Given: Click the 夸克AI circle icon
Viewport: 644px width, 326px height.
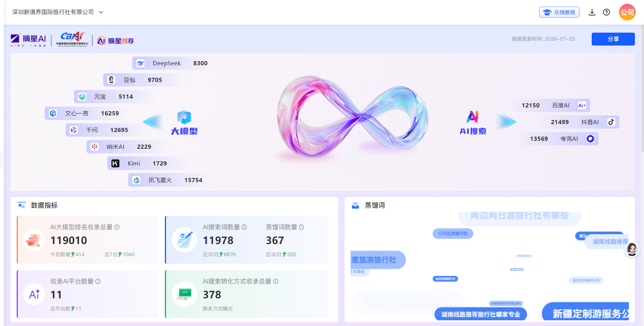Looking at the screenshot, I should [x=590, y=139].
